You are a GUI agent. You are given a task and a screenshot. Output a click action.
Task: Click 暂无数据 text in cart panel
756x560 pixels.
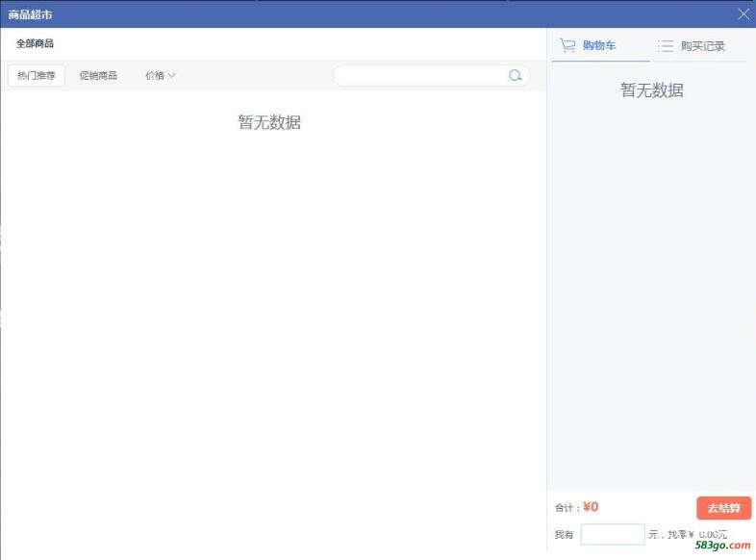click(652, 90)
